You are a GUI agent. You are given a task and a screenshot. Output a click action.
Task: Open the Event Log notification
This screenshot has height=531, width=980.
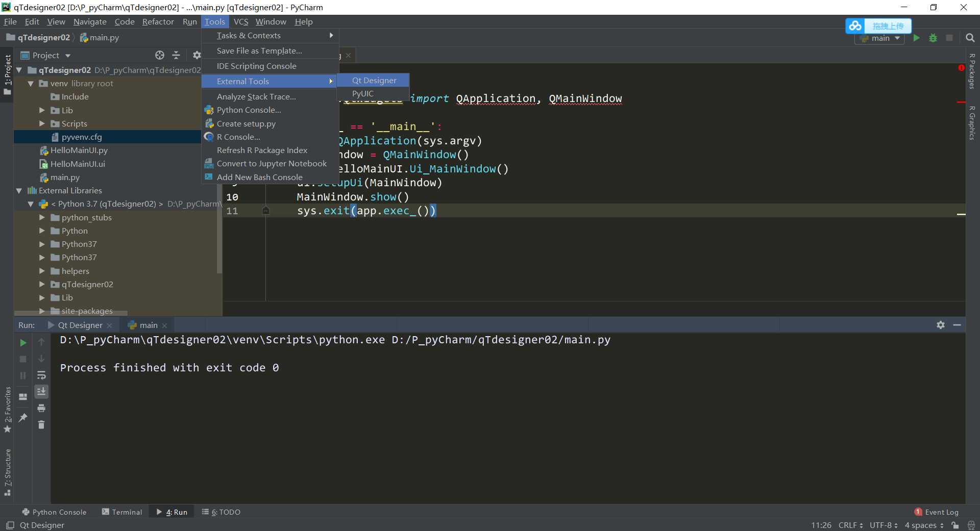(x=937, y=512)
